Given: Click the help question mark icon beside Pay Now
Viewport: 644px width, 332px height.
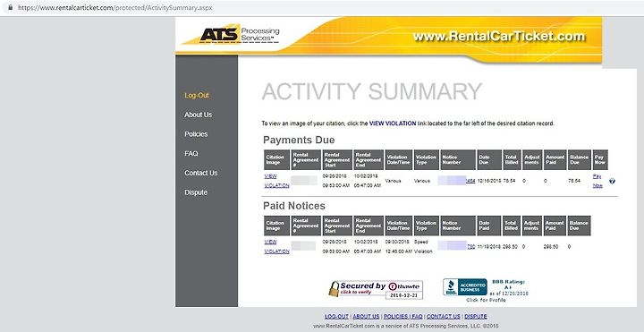Looking at the screenshot, I should (x=612, y=181).
